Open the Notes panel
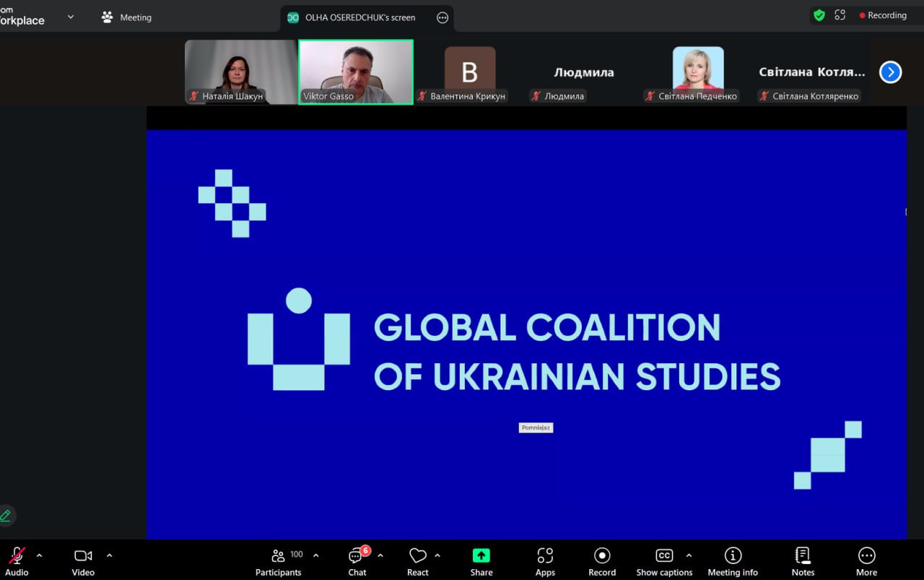The image size is (924, 580). pos(803,561)
